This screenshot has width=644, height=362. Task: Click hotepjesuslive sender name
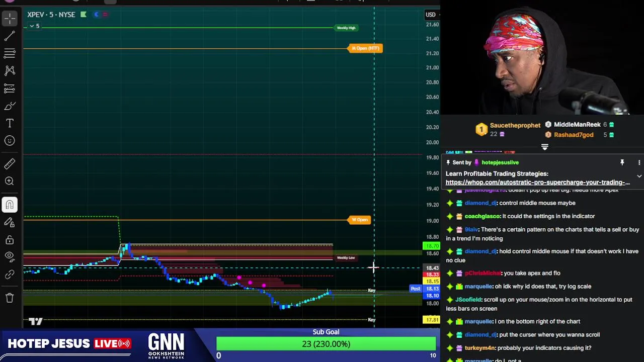[500, 162]
